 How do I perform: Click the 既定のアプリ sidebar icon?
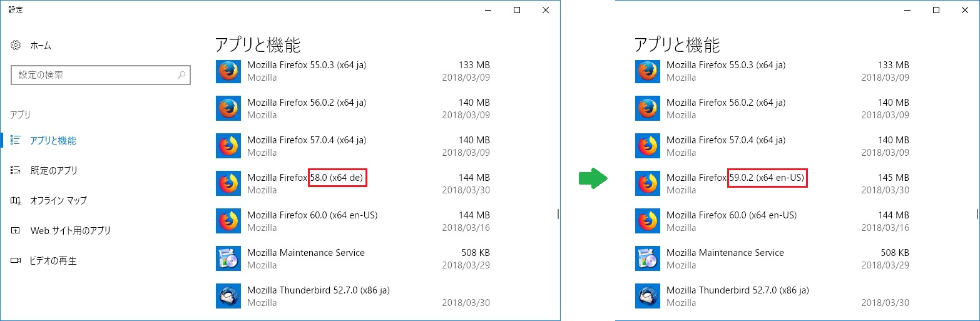16,170
